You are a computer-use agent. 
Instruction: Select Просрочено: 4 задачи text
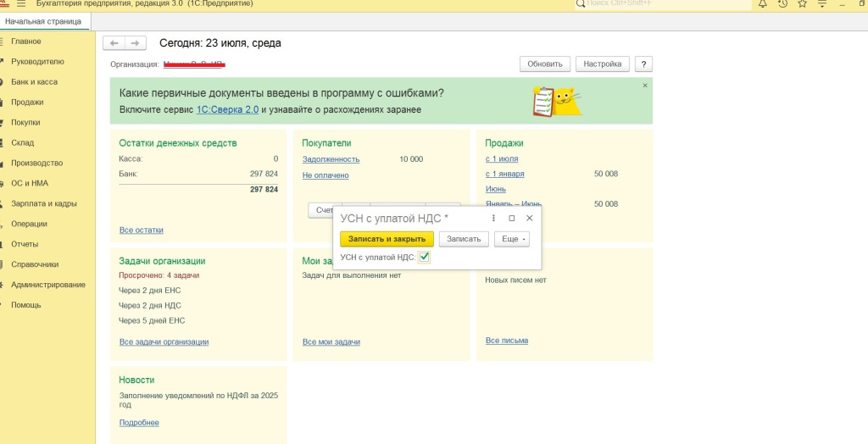159,275
